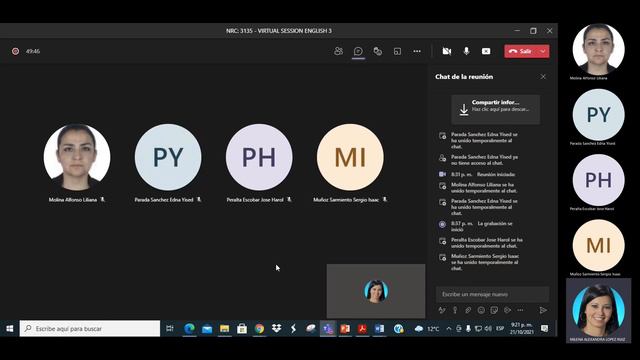Show hidden system tray icons
This screenshot has width=640, height=360.
coord(449,329)
